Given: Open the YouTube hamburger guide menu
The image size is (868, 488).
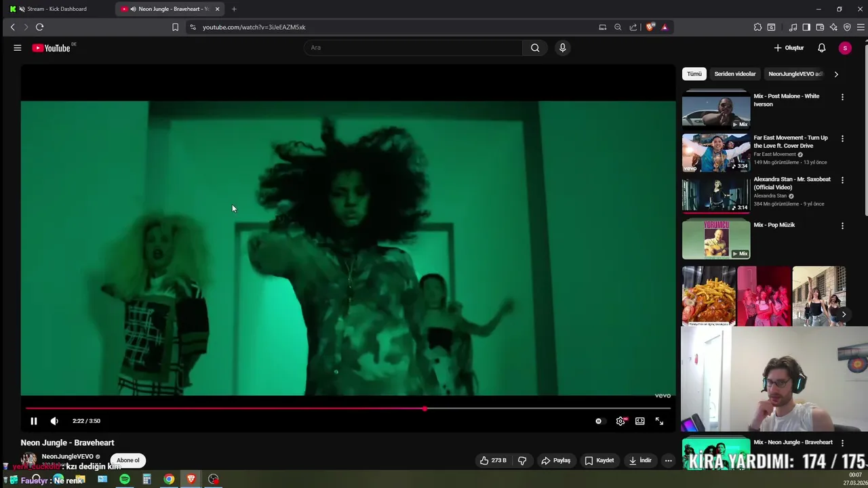Looking at the screenshot, I should pyautogui.click(x=18, y=48).
